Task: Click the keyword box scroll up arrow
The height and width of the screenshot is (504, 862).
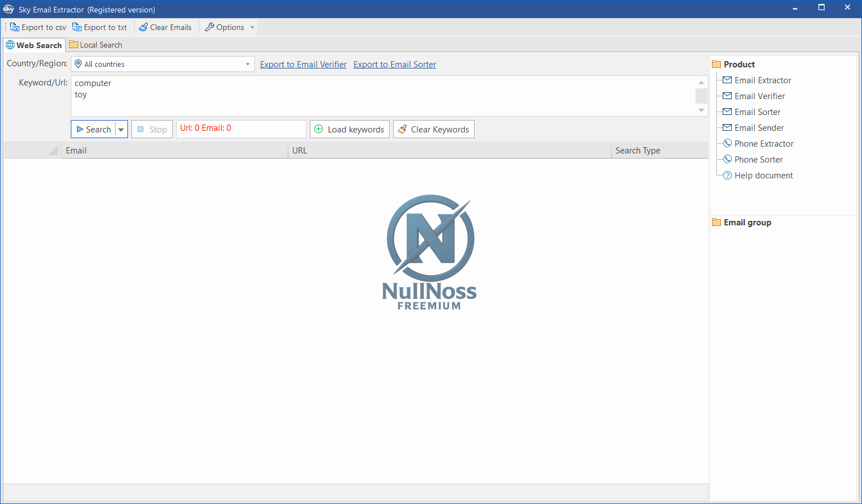Action: tap(701, 82)
